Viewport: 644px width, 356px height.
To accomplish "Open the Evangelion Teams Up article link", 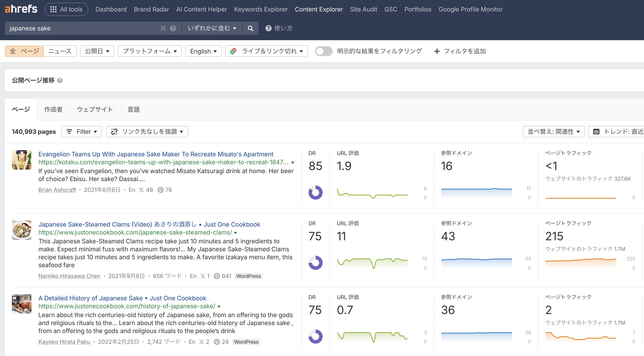I will [x=156, y=154].
